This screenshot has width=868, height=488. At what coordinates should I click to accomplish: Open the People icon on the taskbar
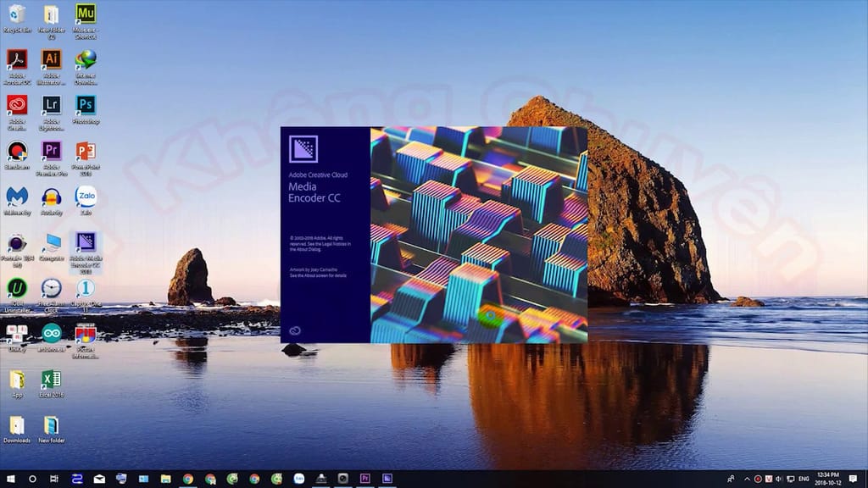[731, 479]
